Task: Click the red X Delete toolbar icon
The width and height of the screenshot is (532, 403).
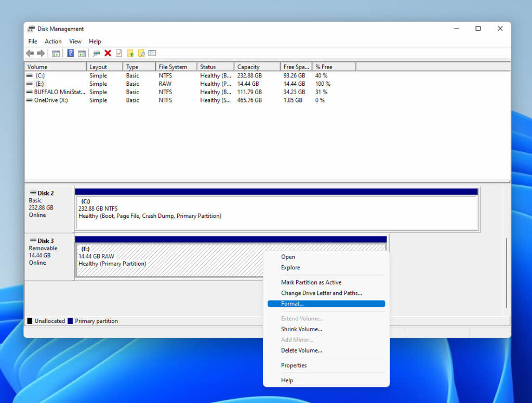Action: [x=108, y=54]
